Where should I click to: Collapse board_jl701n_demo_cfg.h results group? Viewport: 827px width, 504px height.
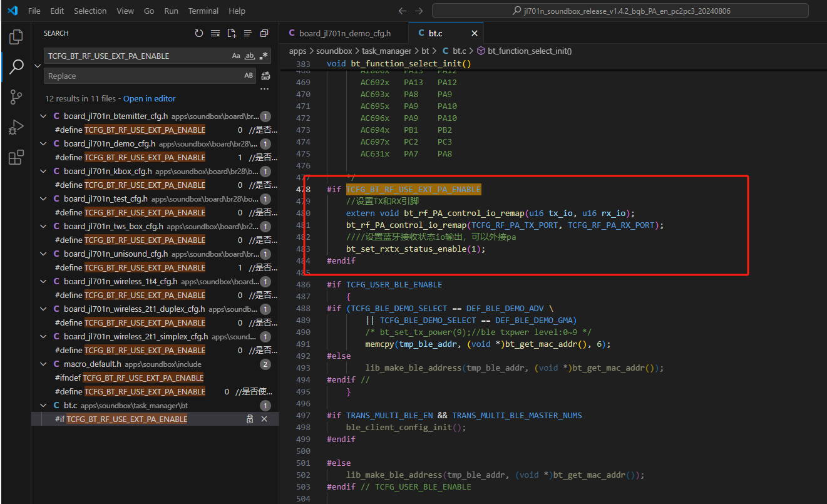pos(43,143)
